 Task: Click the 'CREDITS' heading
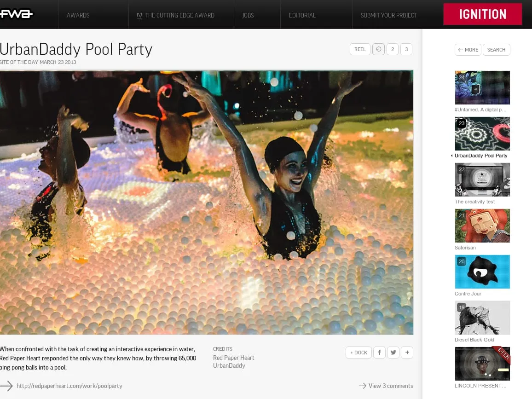point(223,349)
